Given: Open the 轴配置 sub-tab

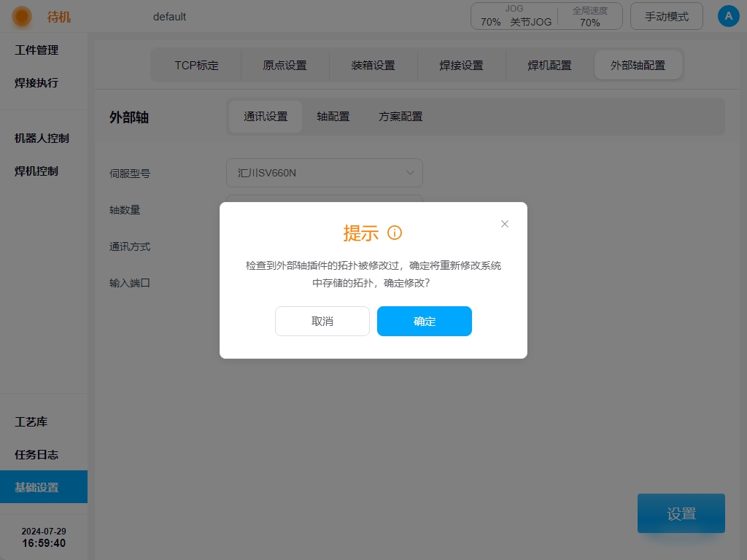Looking at the screenshot, I should [x=333, y=116].
